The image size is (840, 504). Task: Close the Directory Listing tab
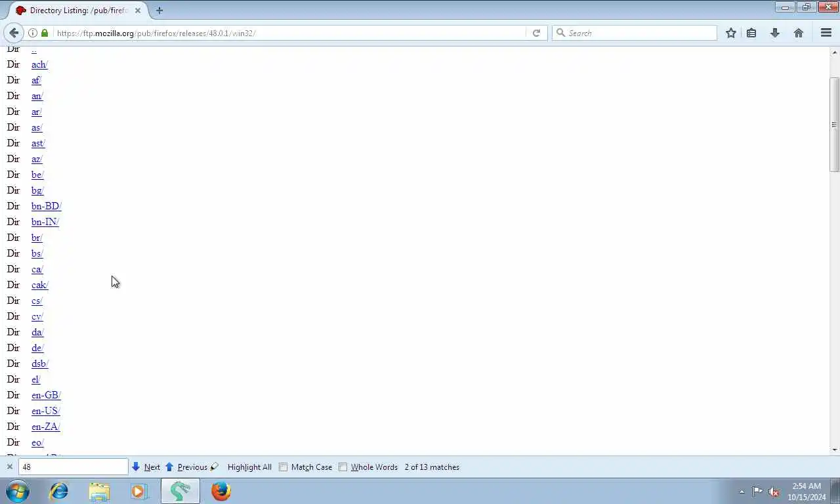(138, 10)
